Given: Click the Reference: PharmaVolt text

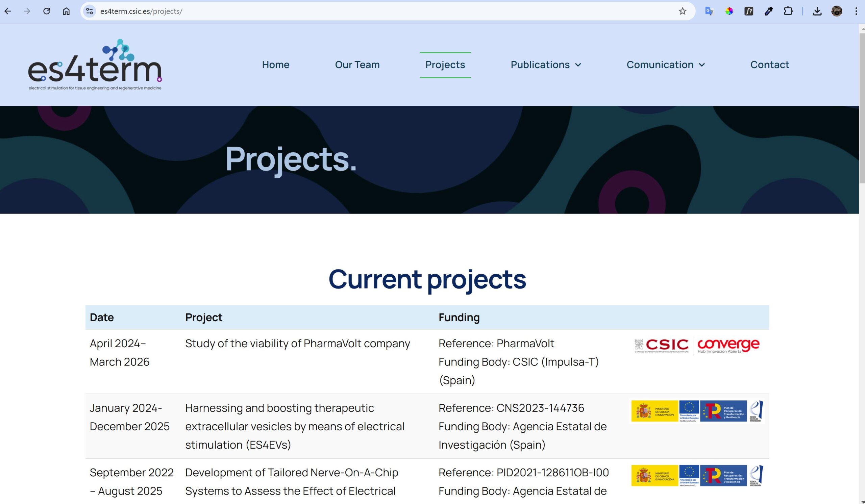Looking at the screenshot, I should [496, 344].
